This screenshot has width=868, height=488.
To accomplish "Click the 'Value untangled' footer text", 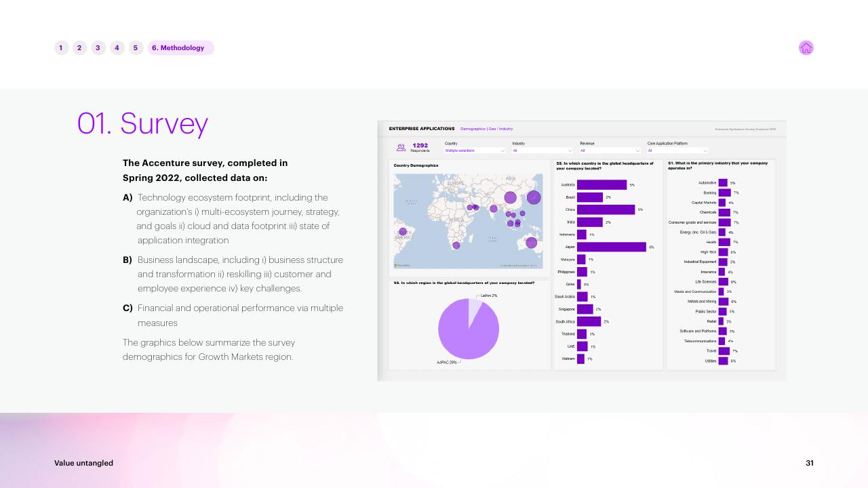I will click(x=83, y=463).
